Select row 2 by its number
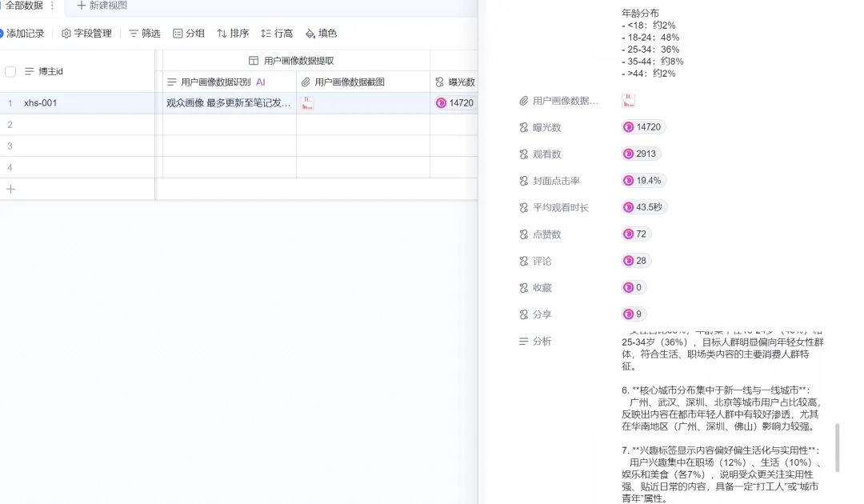 pos(10,125)
